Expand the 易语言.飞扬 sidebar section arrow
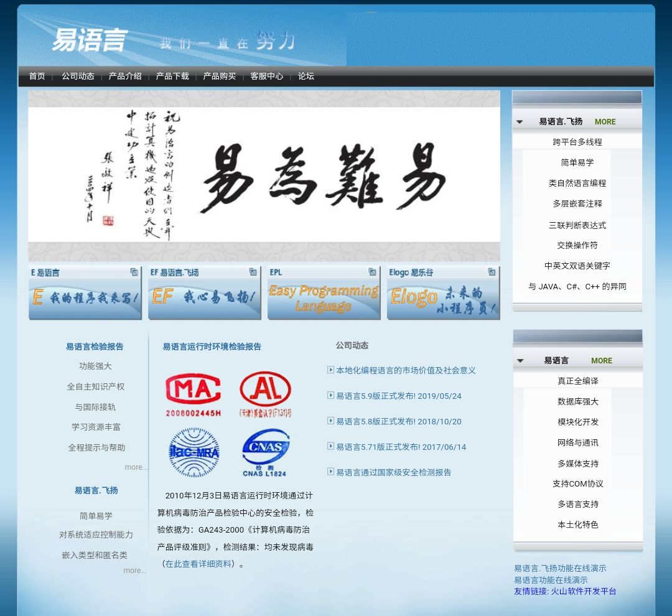This screenshot has height=616, width=672. [520, 122]
